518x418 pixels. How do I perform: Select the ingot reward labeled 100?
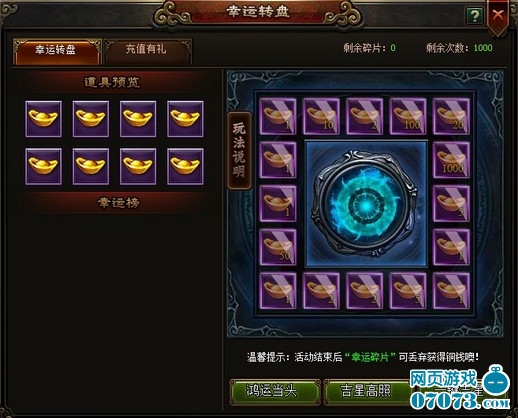pos(408,116)
